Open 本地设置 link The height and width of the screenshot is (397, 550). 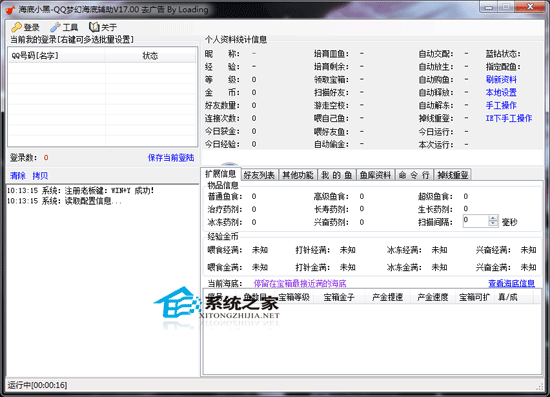501,93
